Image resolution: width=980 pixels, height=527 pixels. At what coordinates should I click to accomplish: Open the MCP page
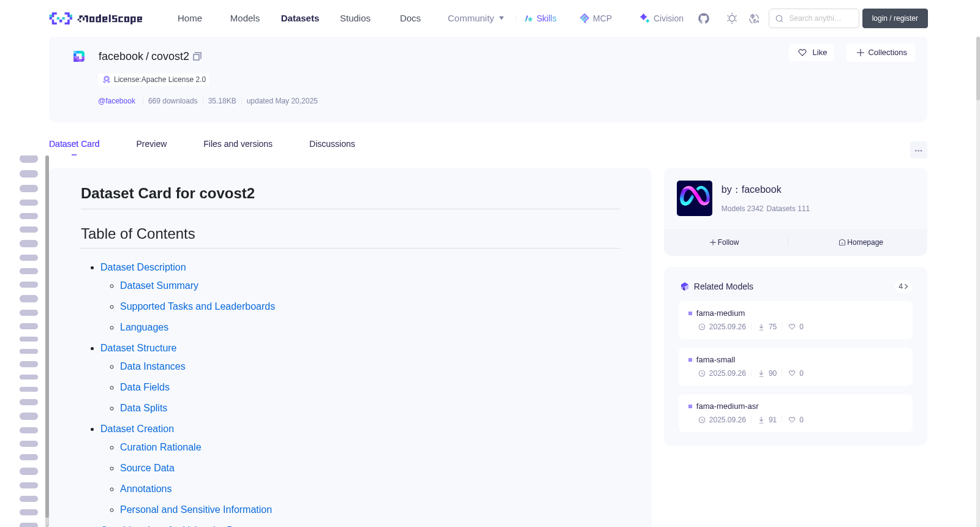596,18
